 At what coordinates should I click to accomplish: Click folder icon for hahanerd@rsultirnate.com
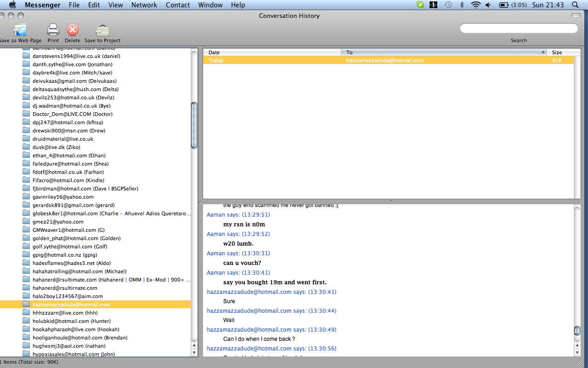(26, 288)
